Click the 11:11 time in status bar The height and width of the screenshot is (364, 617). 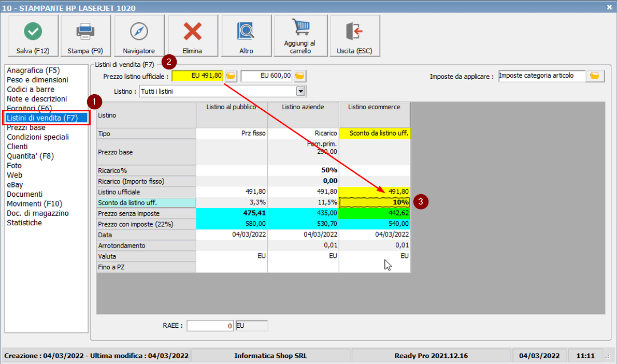585,356
